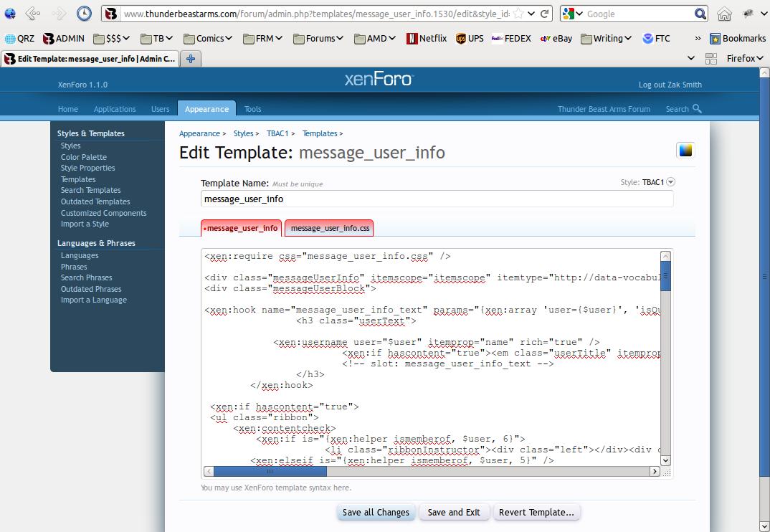Expand the Style TBAC1 dropdown
Image resolution: width=770 pixels, height=532 pixels.
[x=670, y=182]
